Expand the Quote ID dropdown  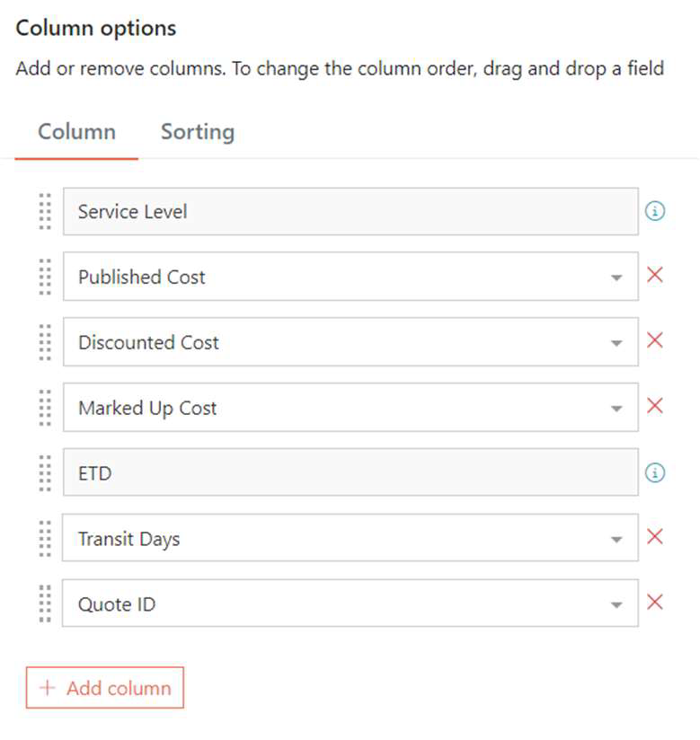point(616,605)
